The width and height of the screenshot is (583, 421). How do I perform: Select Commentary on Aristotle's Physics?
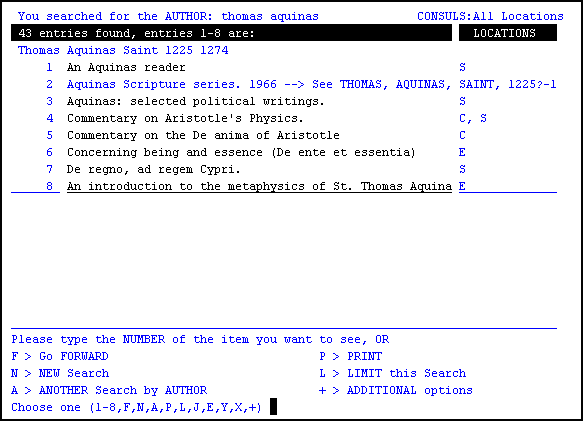(185, 118)
